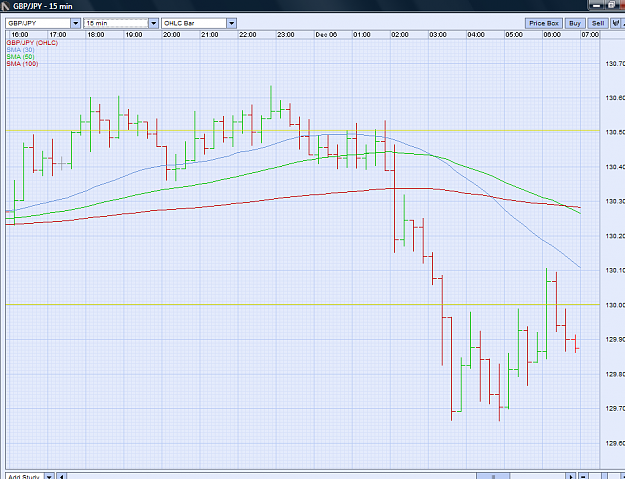Click the GBP/JPY (OHLC) legend label

tap(32, 43)
